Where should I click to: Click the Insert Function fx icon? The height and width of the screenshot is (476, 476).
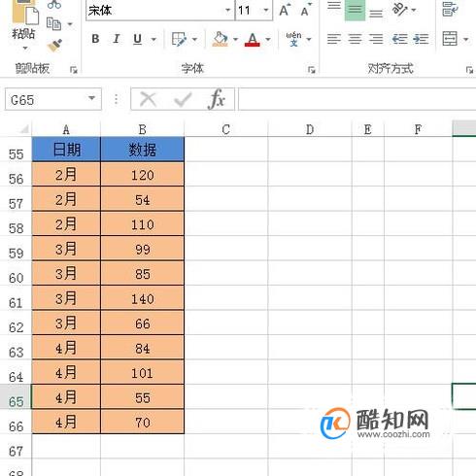pos(217,99)
